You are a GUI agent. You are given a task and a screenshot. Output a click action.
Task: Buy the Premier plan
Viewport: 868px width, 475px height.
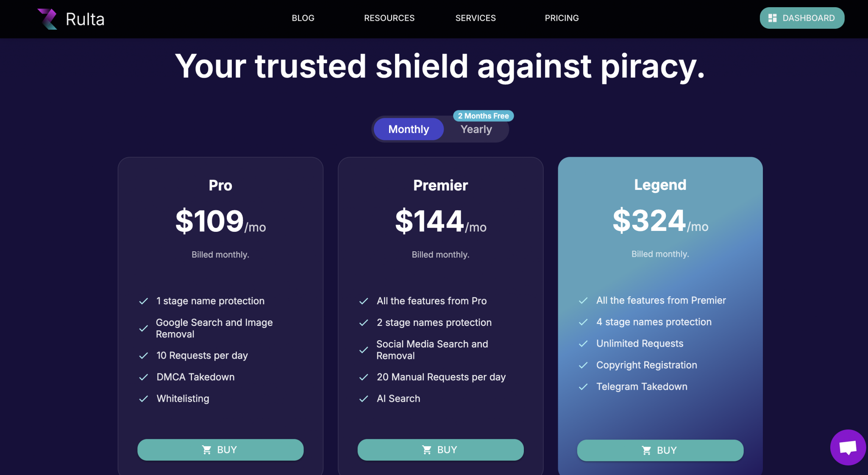pos(440,450)
